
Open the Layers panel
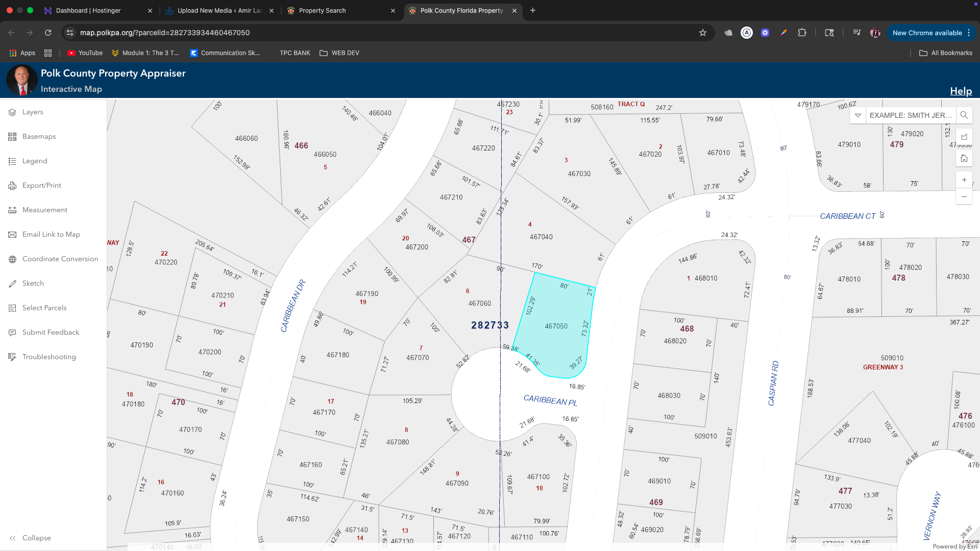[32, 112]
